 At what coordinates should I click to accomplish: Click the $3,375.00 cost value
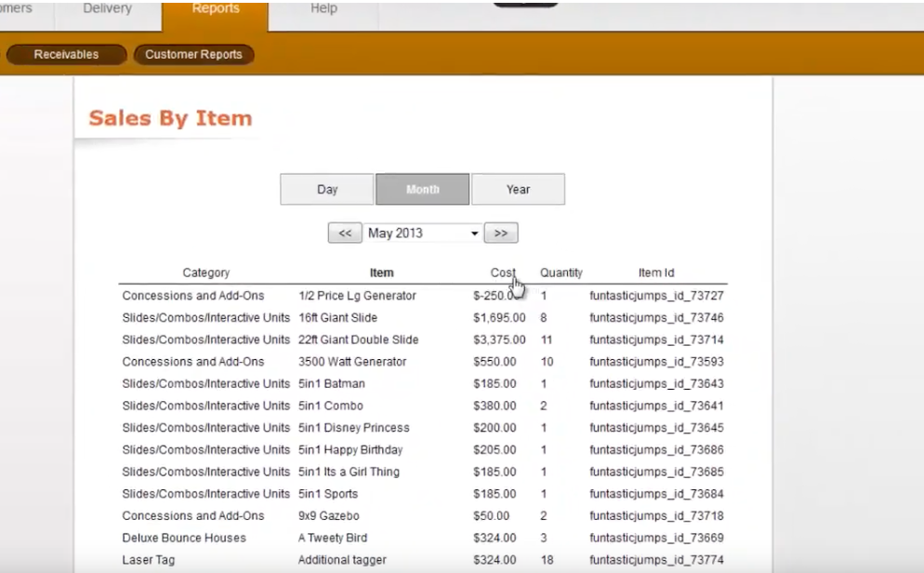pyautogui.click(x=499, y=340)
